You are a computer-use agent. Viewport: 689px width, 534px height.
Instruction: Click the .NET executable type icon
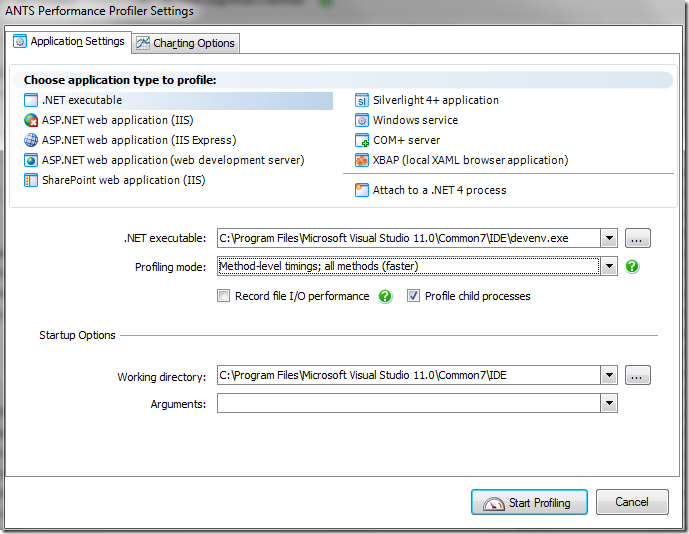click(x=31, y=100)
